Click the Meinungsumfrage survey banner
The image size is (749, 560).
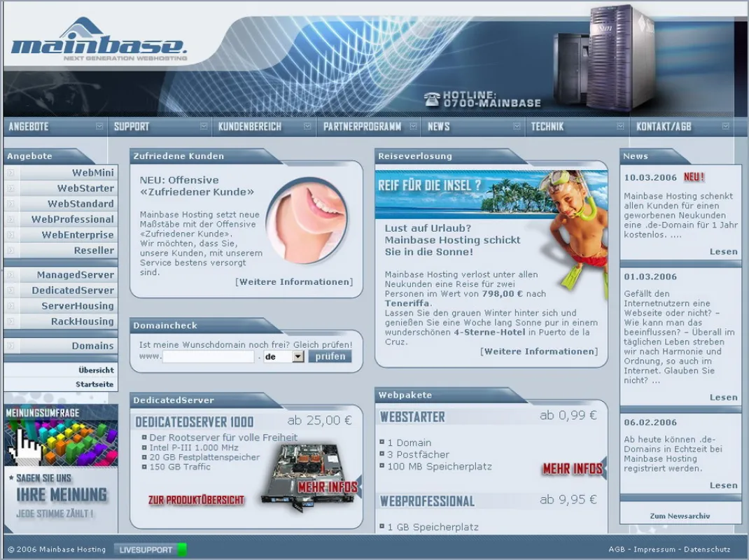[61, 468]
